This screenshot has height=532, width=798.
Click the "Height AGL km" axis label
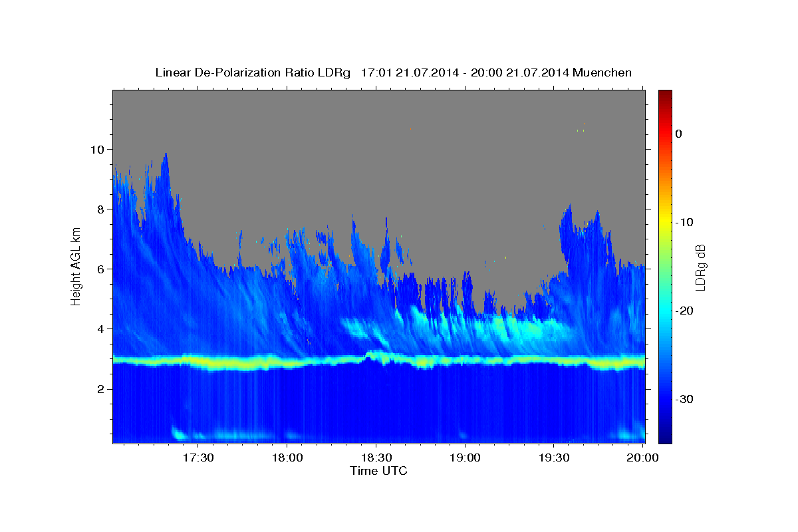click(x=76, y=267)
